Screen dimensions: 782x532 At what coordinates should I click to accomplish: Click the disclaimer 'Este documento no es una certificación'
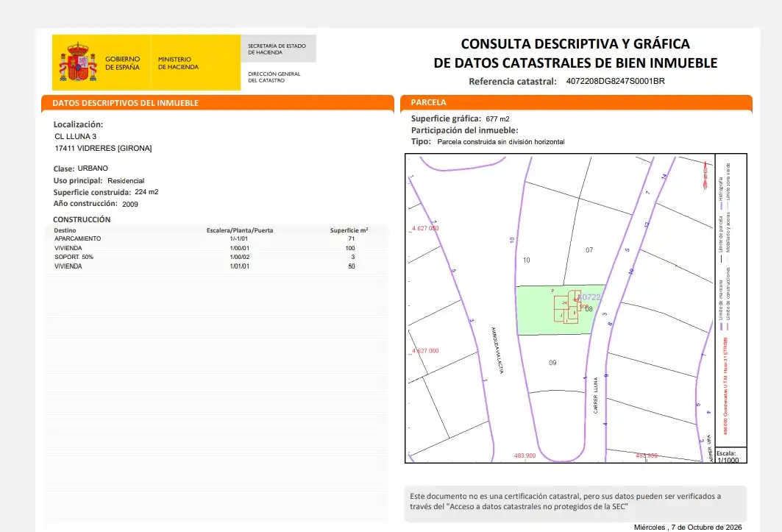(565, 501)
